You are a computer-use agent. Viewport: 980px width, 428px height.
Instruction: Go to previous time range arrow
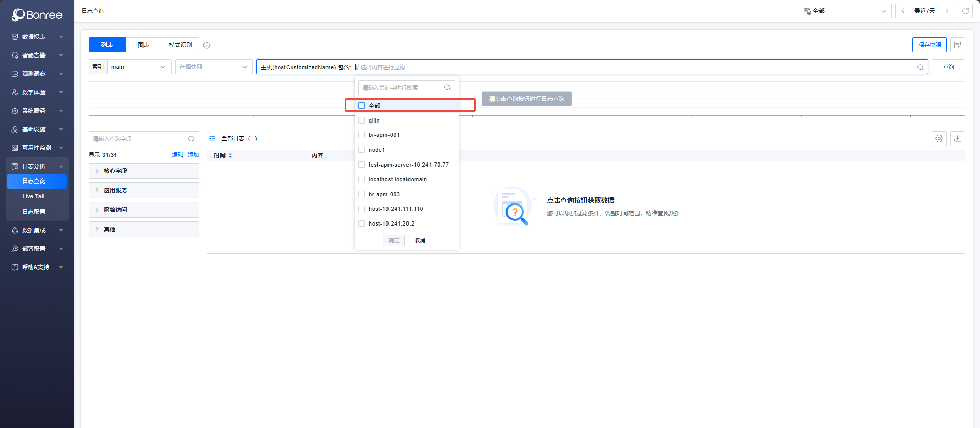click(x=903, y=11)
